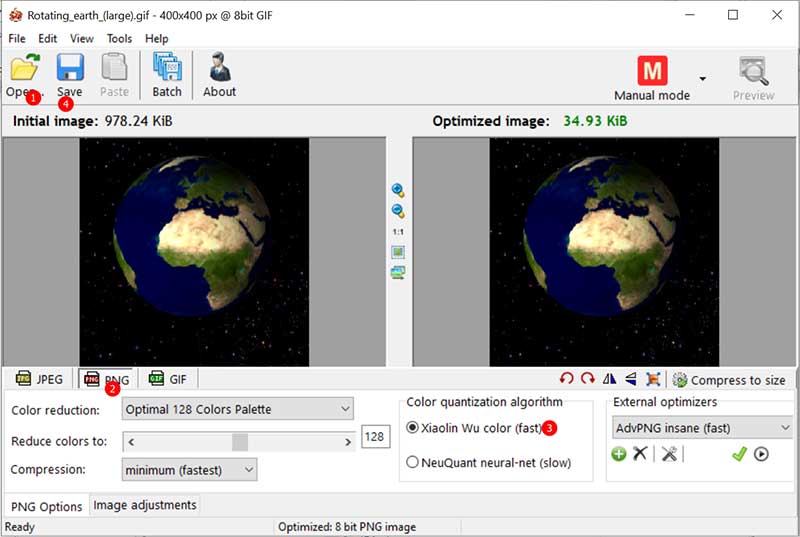Switch to the JPEG format tab
The width and height of the screenshot is (800, 537).
39,379
